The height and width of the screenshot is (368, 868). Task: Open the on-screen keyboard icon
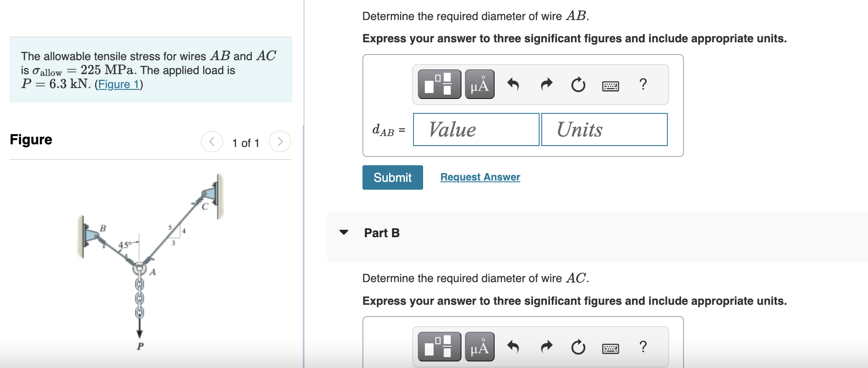[611, 85]
